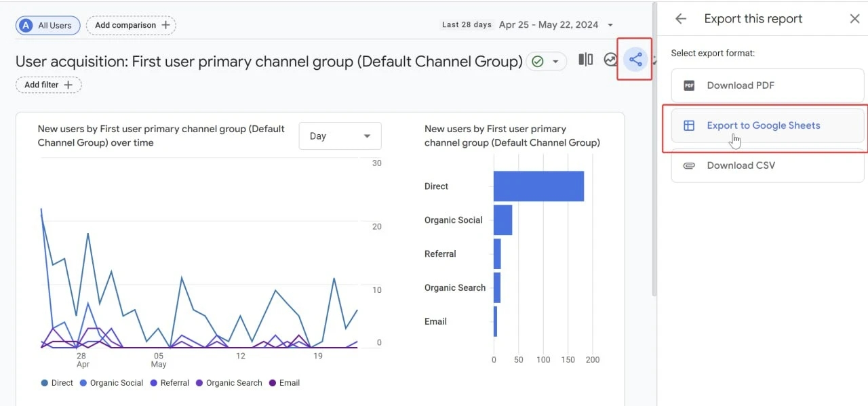
Task: Click the Referral bar in the chart
Action: pyautogui.click(x=497, y=254)
